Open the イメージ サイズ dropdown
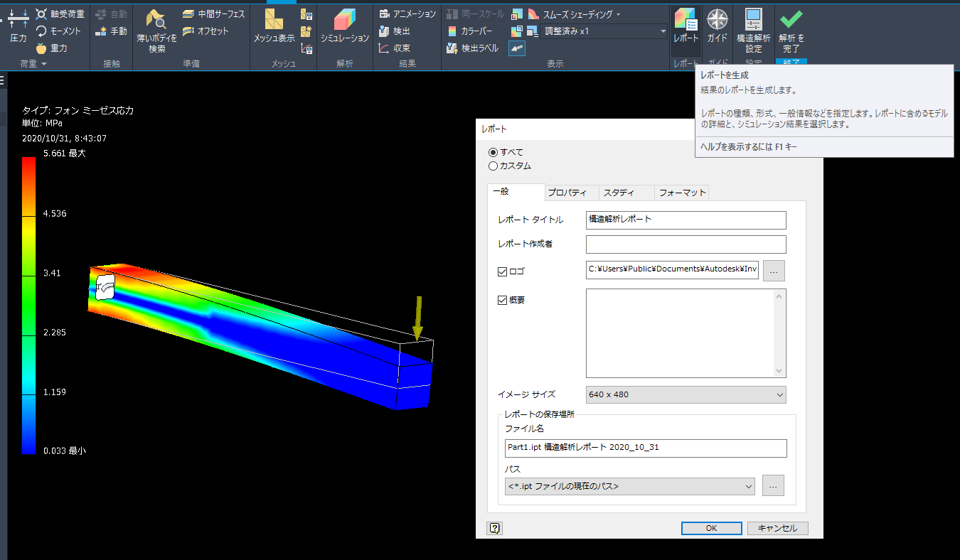The image size is (960, 560). click(686, 394)
